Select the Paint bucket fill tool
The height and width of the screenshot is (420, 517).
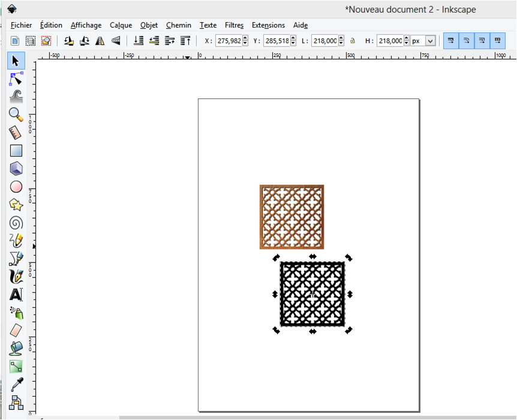coord(16,348)
